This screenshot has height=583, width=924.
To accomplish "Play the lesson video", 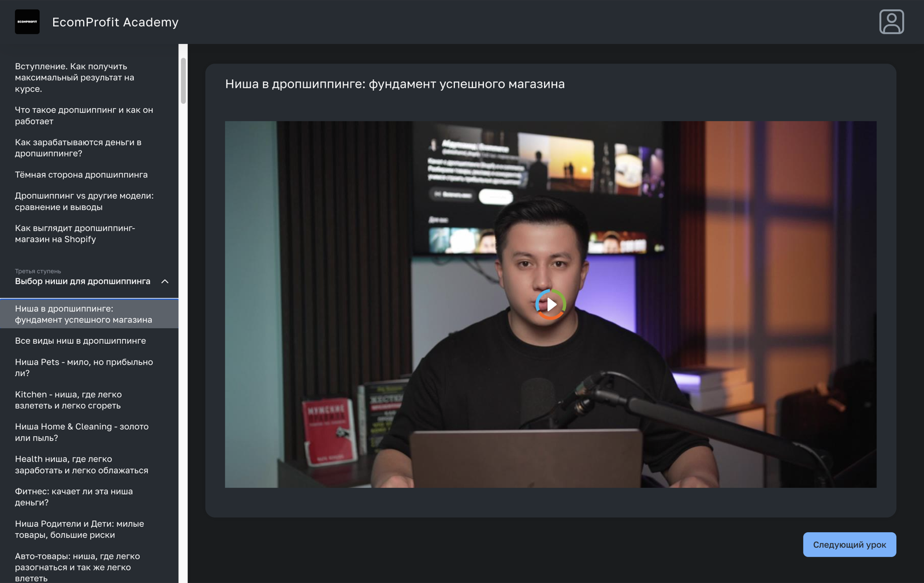I will pyautogui.click(x=550, y=304).
